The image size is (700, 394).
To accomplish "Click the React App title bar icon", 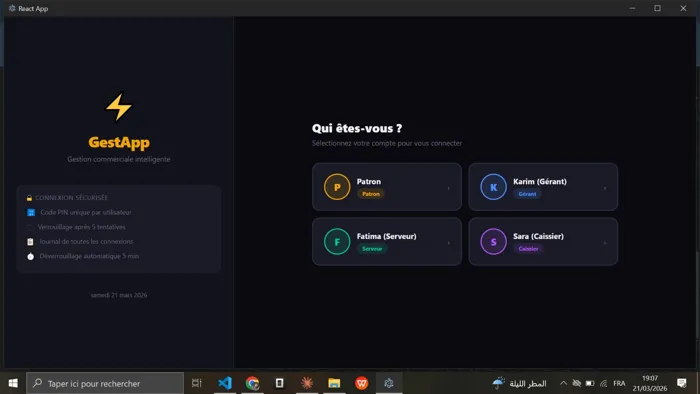I will [12, 8].
